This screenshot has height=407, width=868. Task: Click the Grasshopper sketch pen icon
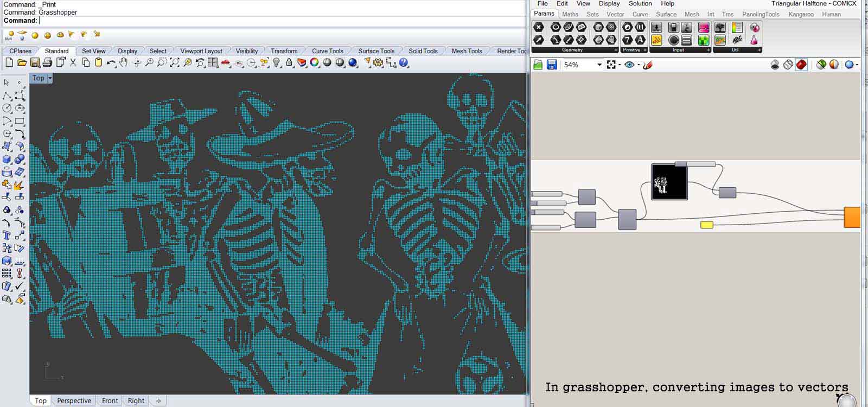648,65
